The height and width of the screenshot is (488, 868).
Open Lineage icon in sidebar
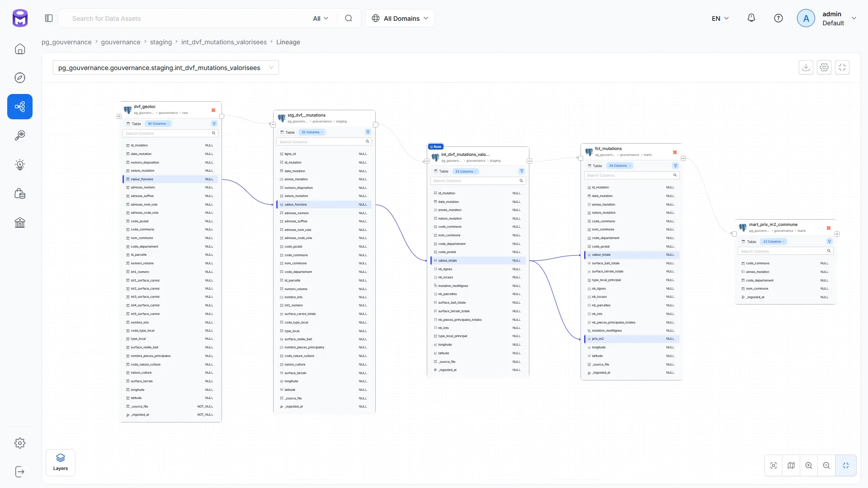(x=20, y=107)
